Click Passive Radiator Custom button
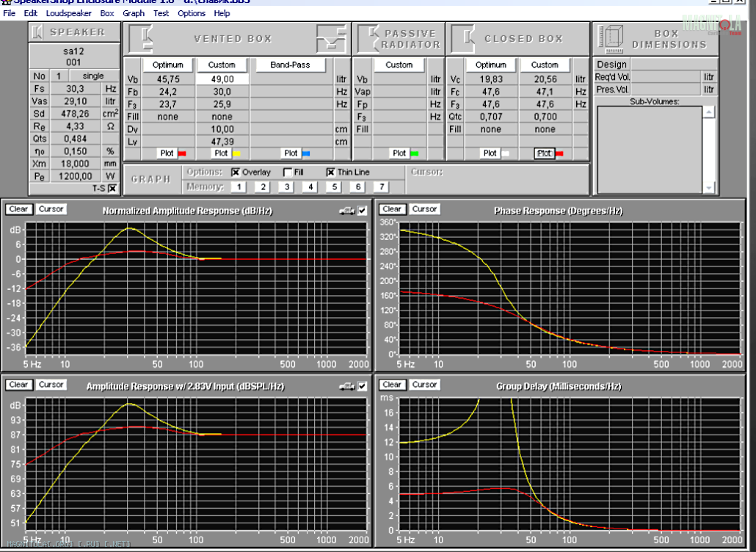The image size is (756, 552). click(399, 65)
